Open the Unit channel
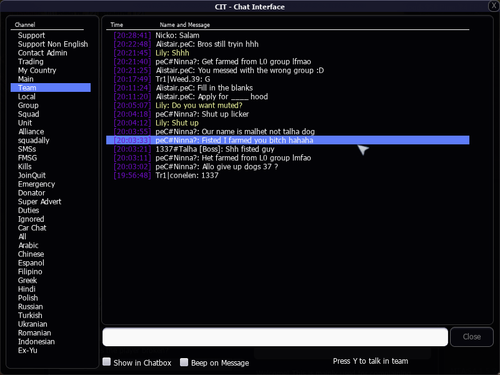The height and width of the screenshot is (375, 500). point(25,123)
